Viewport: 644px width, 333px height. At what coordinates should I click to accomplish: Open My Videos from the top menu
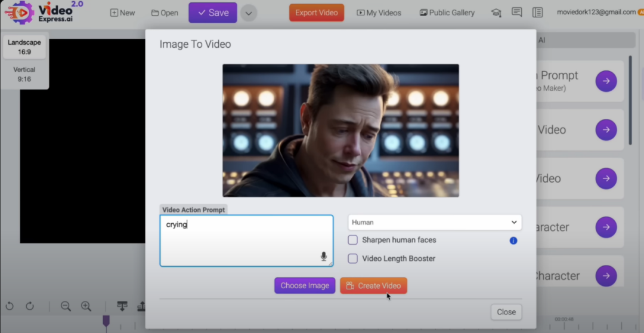[379, 13]
